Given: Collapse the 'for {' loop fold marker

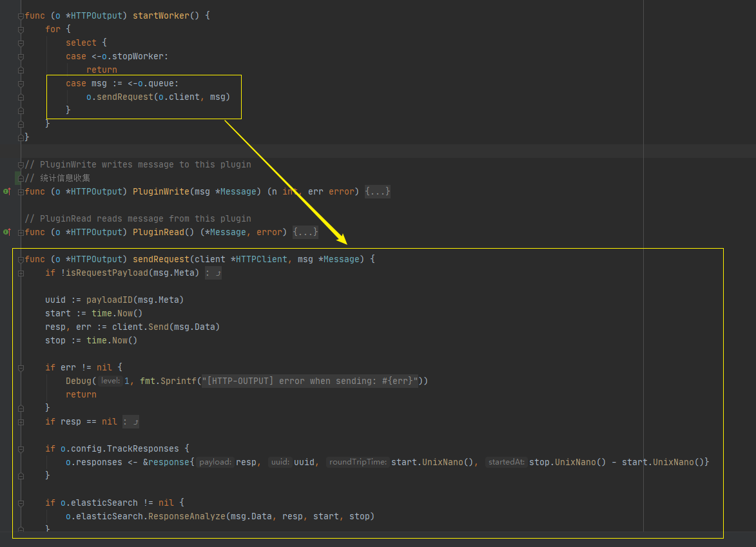Looking at the screenshot, I should coord(21,30).
